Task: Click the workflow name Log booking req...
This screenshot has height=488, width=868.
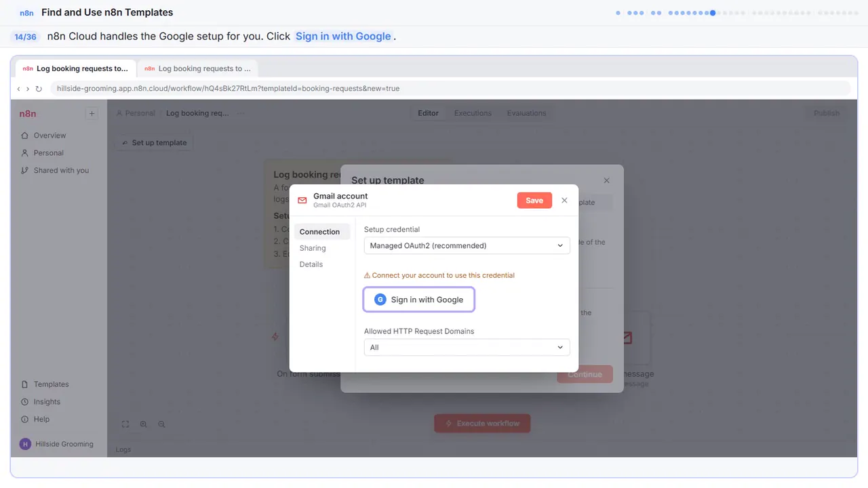Action: coord(197,113)
